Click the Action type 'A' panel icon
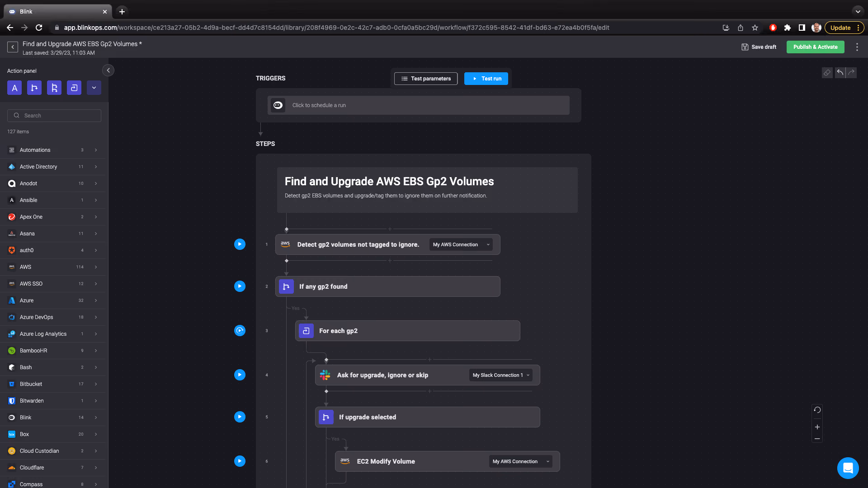The height and width of the screenshot is (488, 868). pyautogui.click(x=14, y=88)
